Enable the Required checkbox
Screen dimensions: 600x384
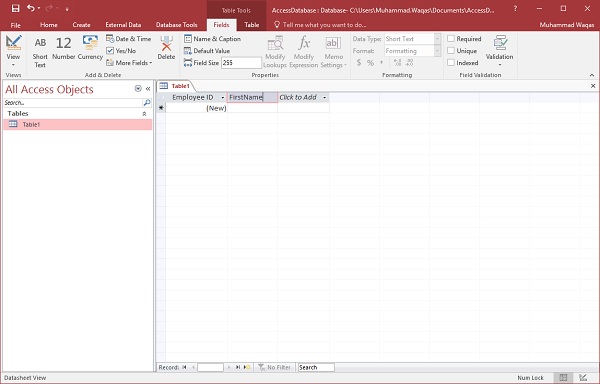pos(451,39)
